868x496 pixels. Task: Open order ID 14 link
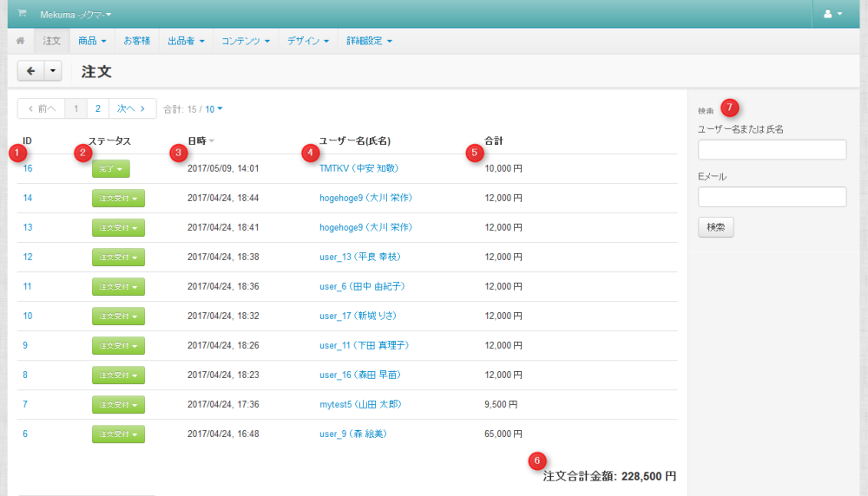27,198
